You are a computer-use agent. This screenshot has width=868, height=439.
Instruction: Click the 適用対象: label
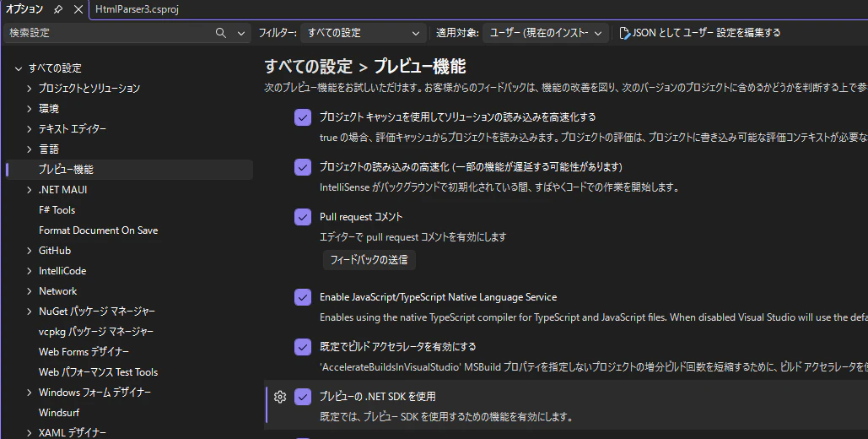(x=457, y=33)
